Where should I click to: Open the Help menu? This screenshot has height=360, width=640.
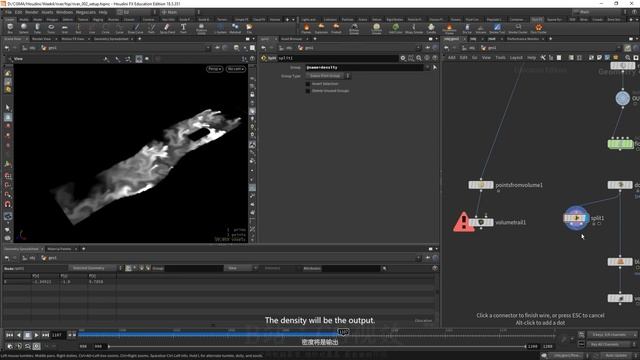(x=103, y=12)
